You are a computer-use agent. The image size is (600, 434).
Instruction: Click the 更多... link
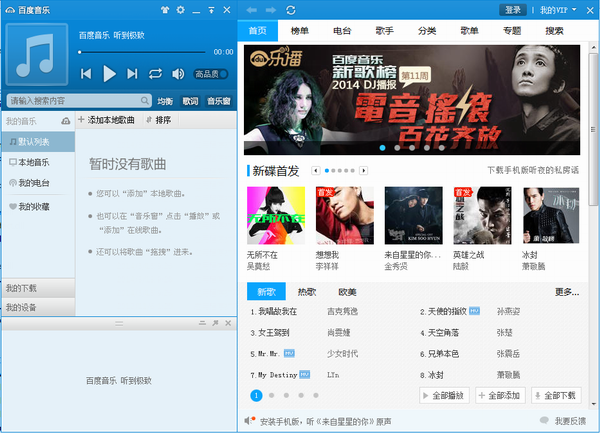(567, 292)
